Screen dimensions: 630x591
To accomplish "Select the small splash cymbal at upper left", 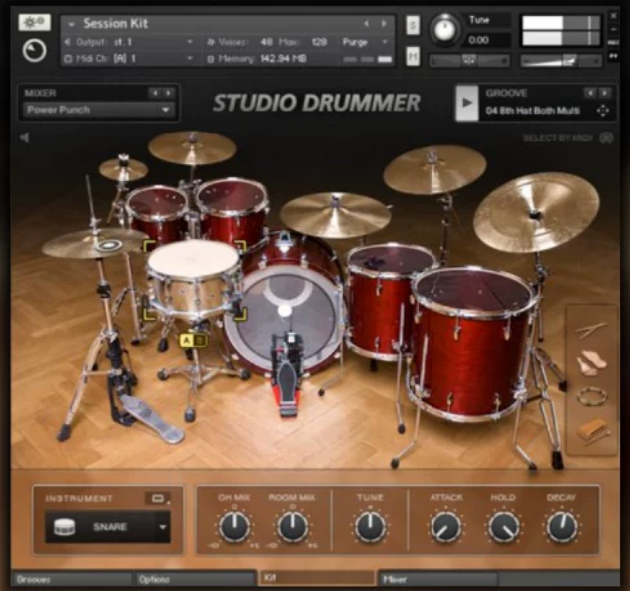I will tap(123, 169).
